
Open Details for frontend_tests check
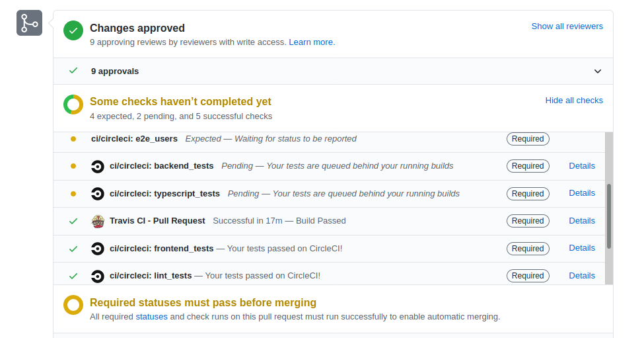(582, 248)
